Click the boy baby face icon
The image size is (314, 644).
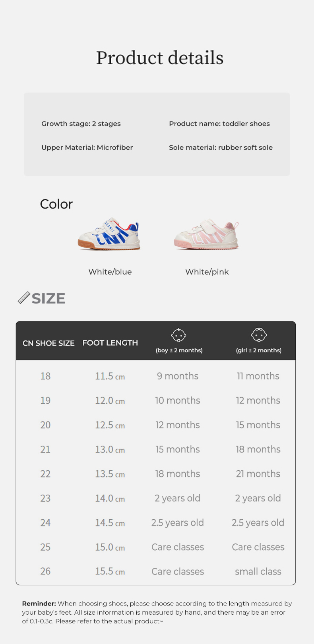[x=178, y=335]
